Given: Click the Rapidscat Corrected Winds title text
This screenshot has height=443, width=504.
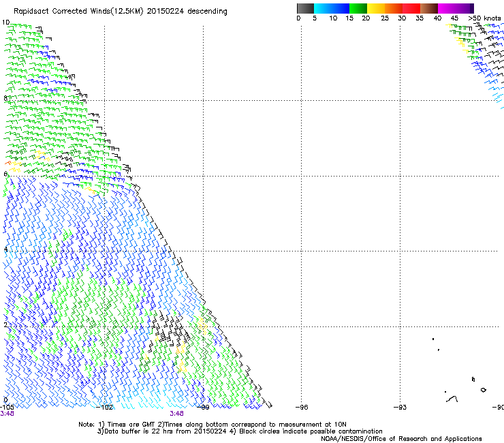Looking at the screenshot, I should tap(121, 12).
